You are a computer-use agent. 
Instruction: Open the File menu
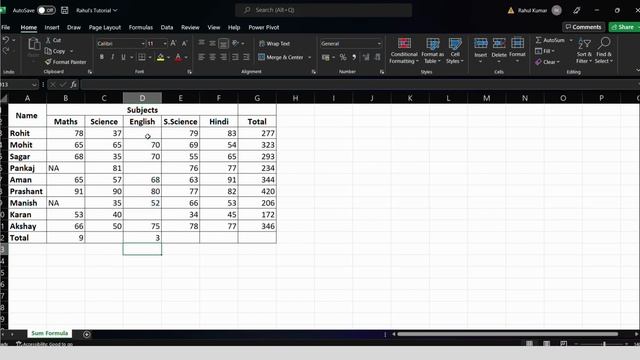click(x=6, y=27)
